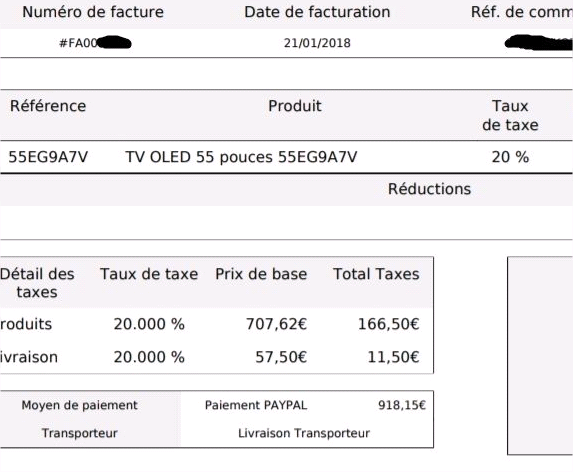Image resolution: width=573 pixels, height=472 pixels.
Task: Click the Numéro de facture header
Action: tap(93, 12)
